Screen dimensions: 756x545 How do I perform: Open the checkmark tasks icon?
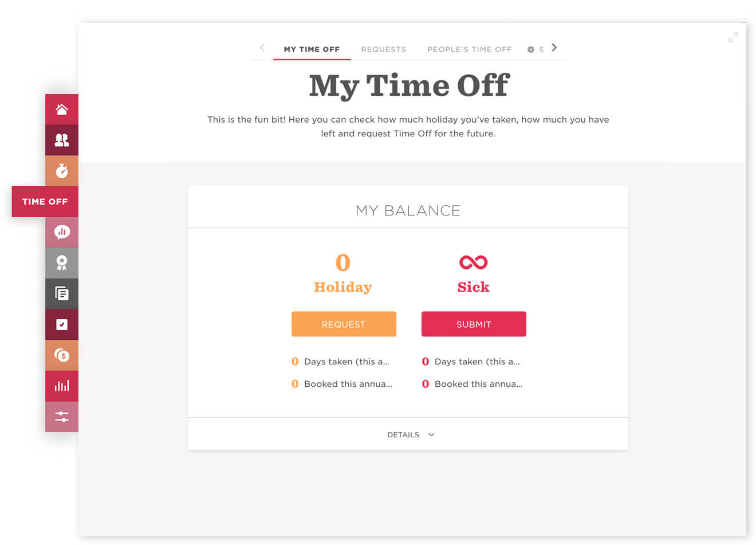click(x=62, y=324)
